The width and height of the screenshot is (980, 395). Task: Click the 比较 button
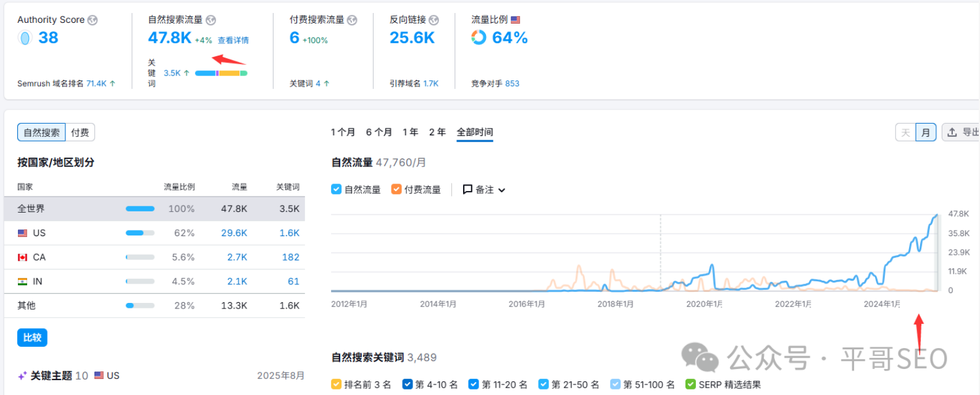coord(32,338)
